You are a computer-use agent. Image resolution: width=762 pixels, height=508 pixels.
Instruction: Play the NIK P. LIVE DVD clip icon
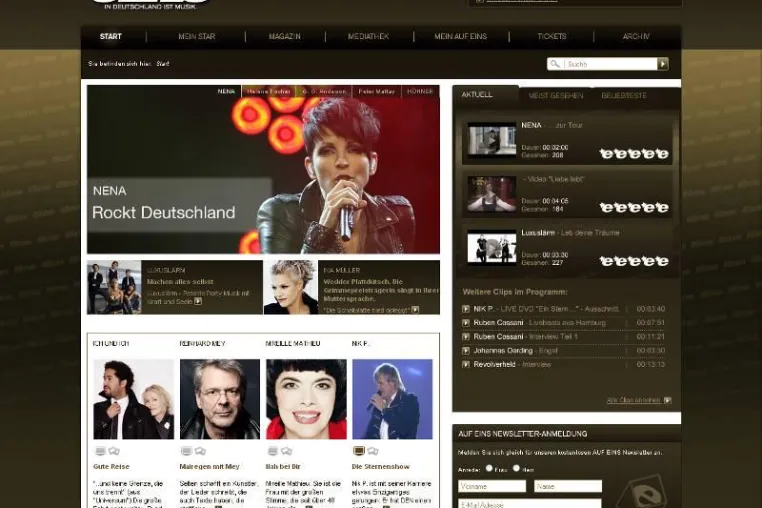tap(466, 309)
